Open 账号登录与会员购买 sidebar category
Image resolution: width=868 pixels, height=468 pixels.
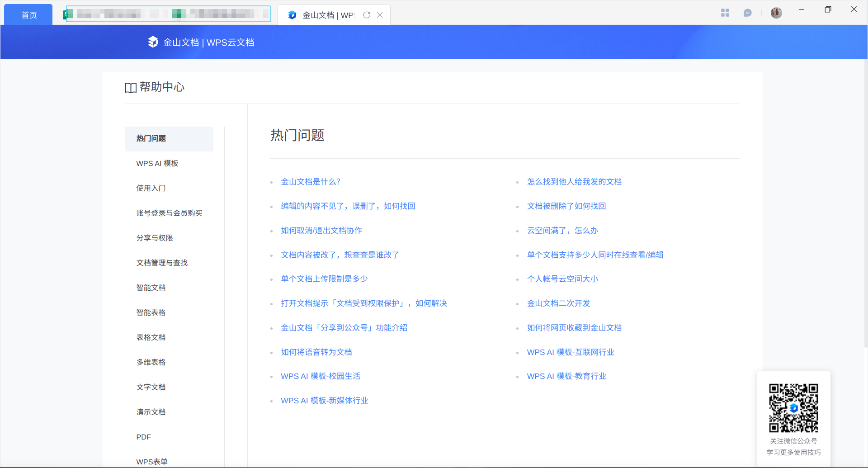[x=169, y=213]
